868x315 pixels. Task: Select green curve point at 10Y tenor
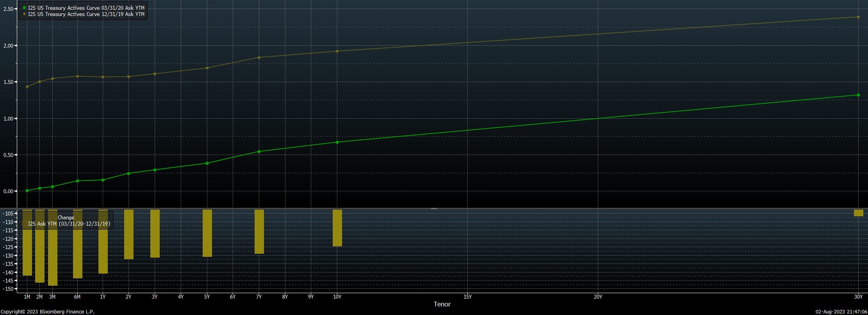[x=337, y=142]
